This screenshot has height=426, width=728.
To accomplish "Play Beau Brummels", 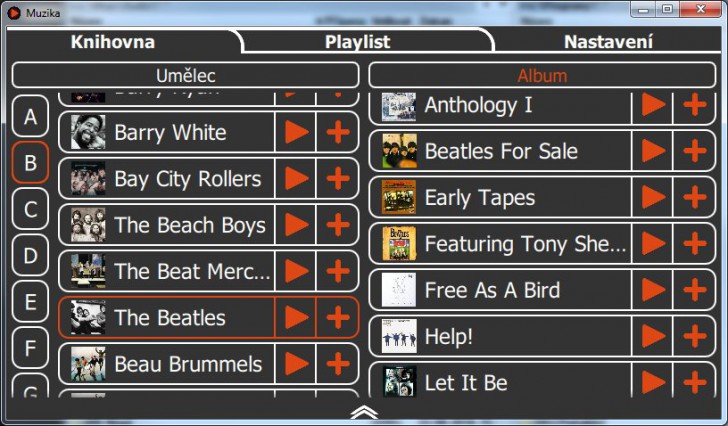I will pyautogui.click(x=296, y=364).
